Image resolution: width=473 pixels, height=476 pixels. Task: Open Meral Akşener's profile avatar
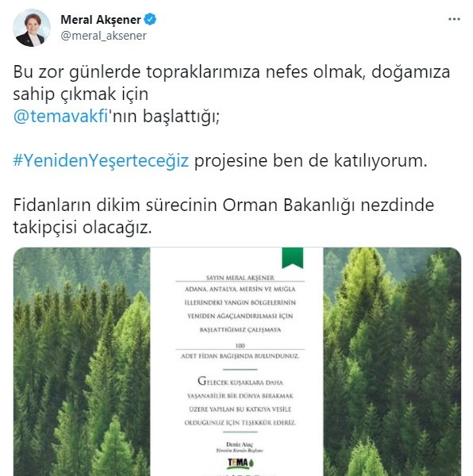click(32, 28)
